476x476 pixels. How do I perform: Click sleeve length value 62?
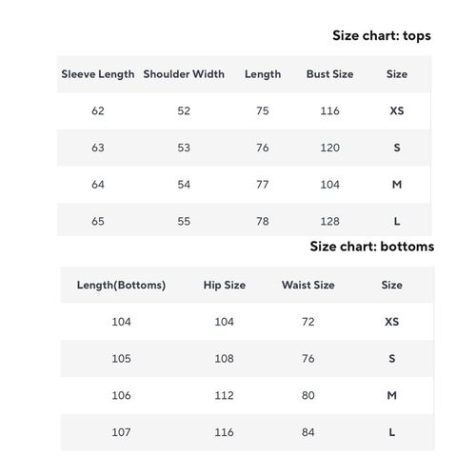click(98, 110)
